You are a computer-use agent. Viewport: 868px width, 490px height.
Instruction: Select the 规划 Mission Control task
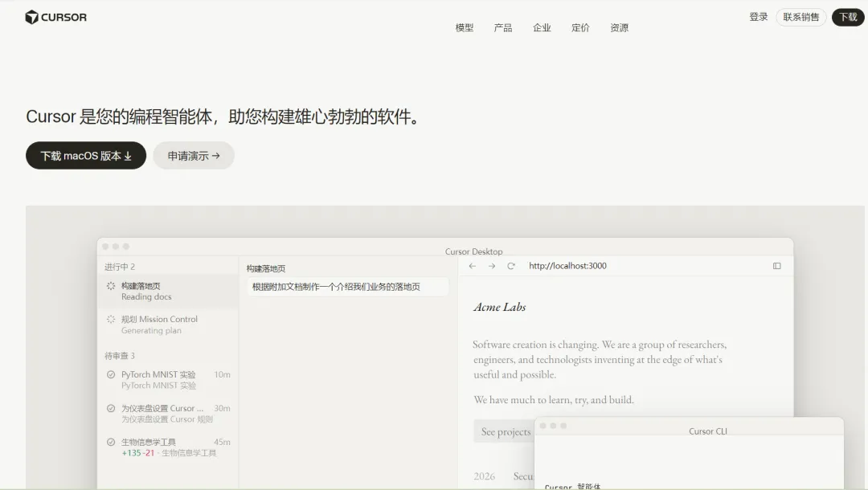pos(168,325)
